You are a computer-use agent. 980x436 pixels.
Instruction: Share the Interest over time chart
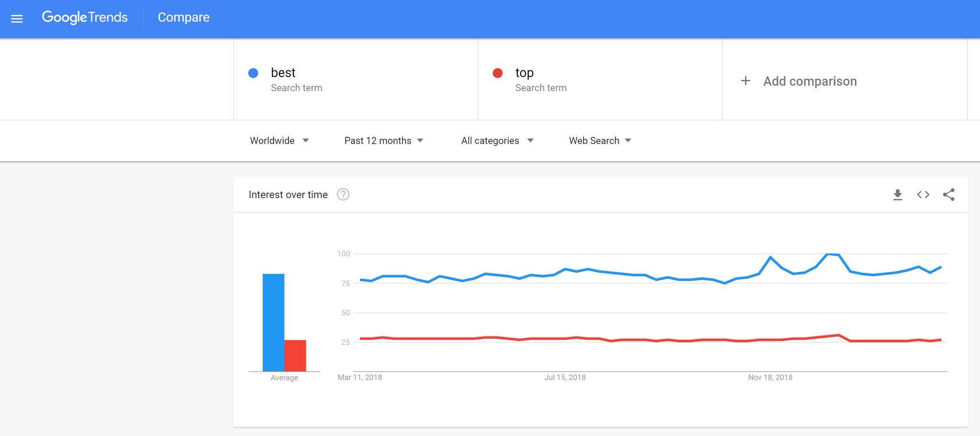[x=949, y=195]
